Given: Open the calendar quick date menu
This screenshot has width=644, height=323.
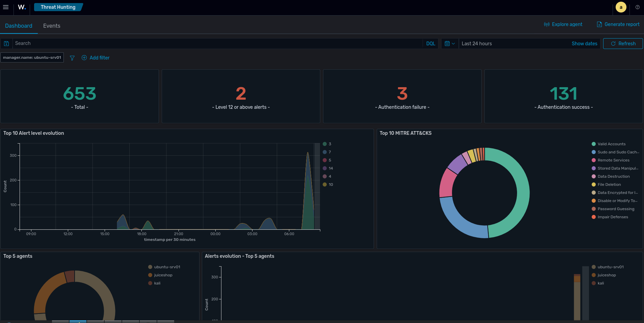Looking at the screenshot, I should (x=450, y=44).
